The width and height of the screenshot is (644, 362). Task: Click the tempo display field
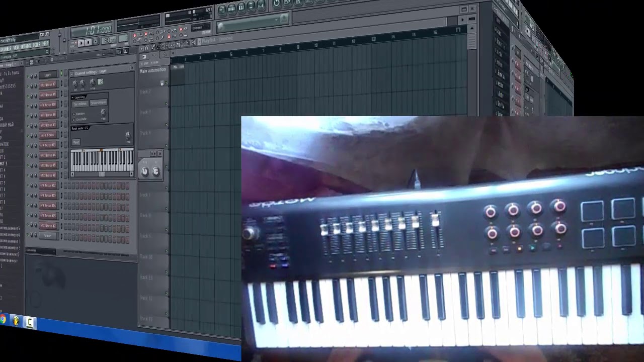(109, 40)
